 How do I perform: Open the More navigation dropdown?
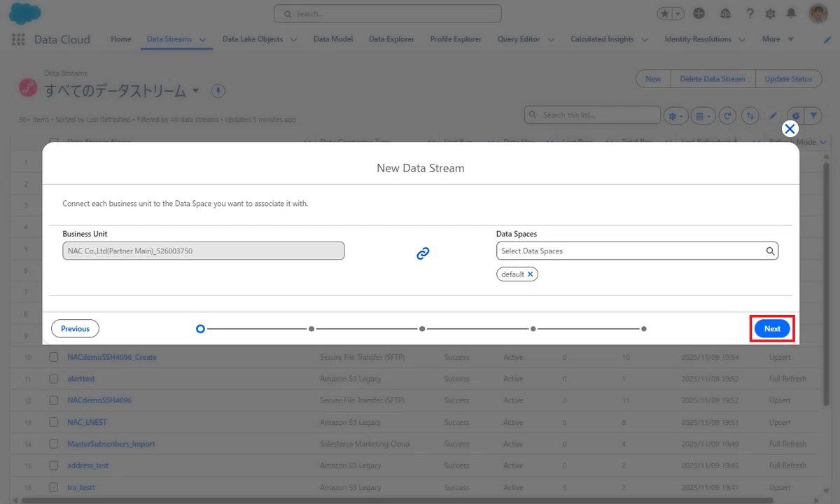[778, 39]
